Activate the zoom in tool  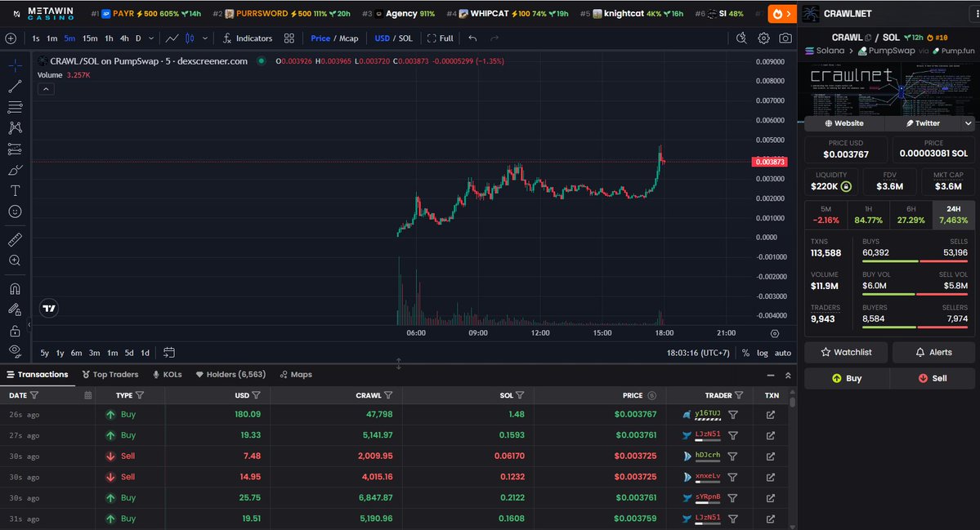(15, 261)
